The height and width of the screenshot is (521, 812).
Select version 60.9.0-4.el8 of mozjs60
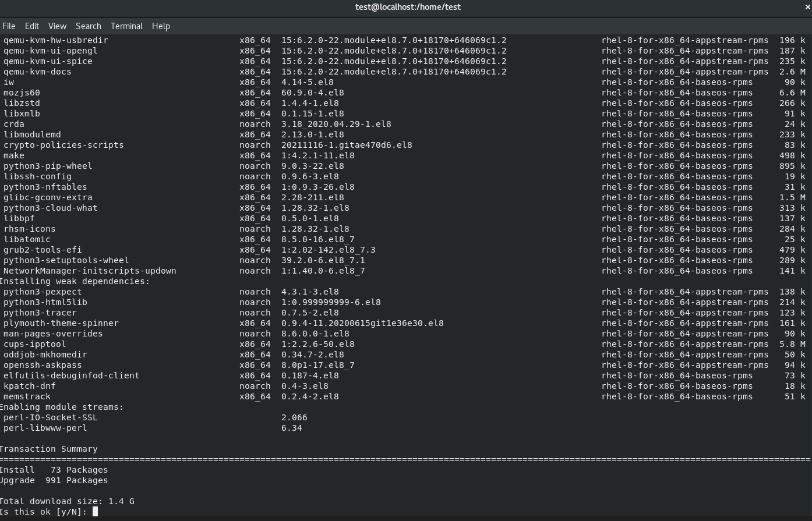click(313, 93)
